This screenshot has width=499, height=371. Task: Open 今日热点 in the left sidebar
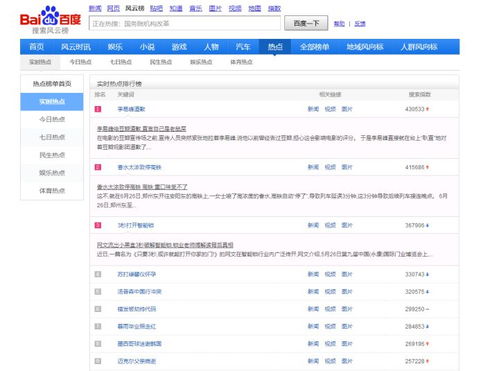click(x=52, y=119)
